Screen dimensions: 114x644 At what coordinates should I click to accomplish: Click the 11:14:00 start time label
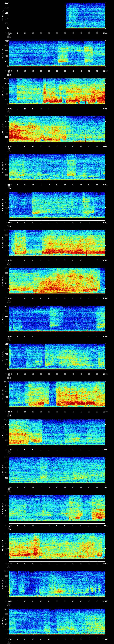tap(9, 223)
